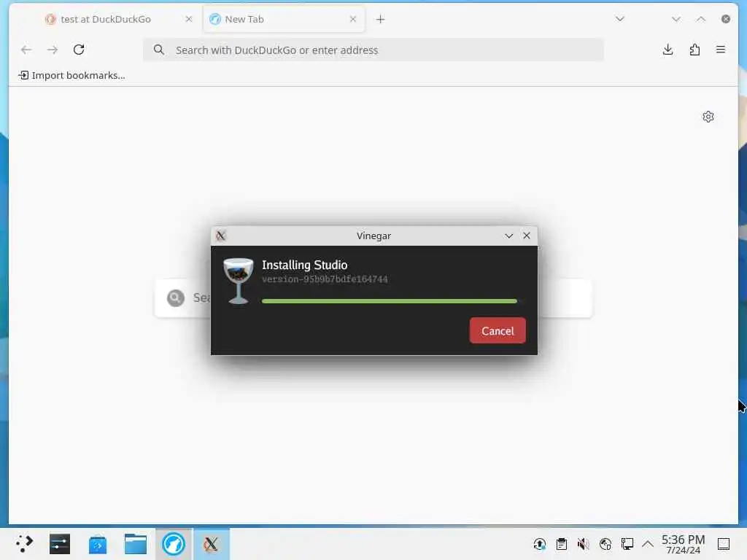This screenshot has width=747, height=560.
Task: Click the magnifier icon in address bar
Action: pos(158,50)
